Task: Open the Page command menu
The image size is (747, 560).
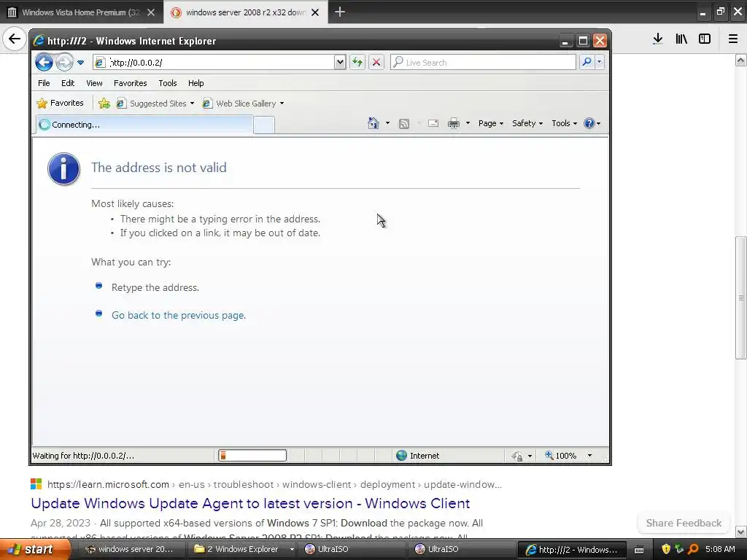Action: point(491,123)
